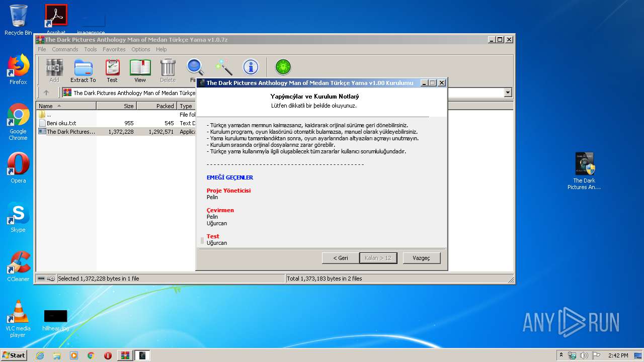Click the Wizard wand toolbar icon
The image size is (644, 362).
coord(223,67)
